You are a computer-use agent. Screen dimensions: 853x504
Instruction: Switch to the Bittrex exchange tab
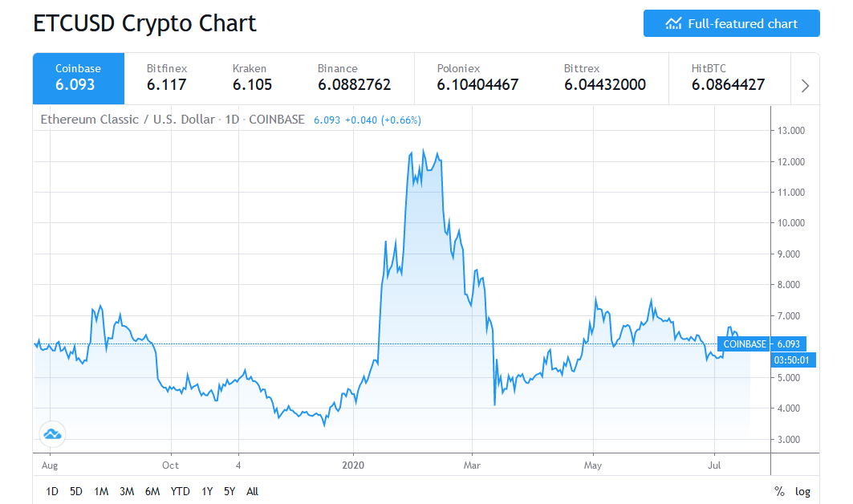tap(605, 79)
